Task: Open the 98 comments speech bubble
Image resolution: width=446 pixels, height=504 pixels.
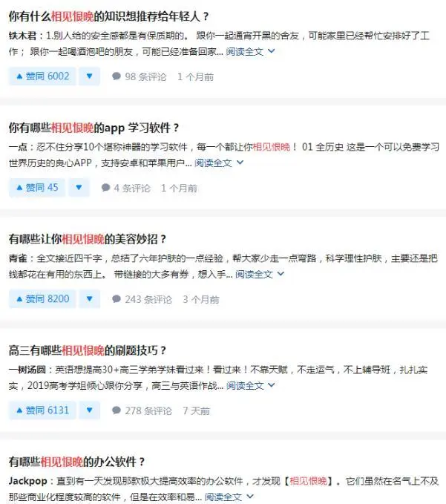Action: click(139, 76)
